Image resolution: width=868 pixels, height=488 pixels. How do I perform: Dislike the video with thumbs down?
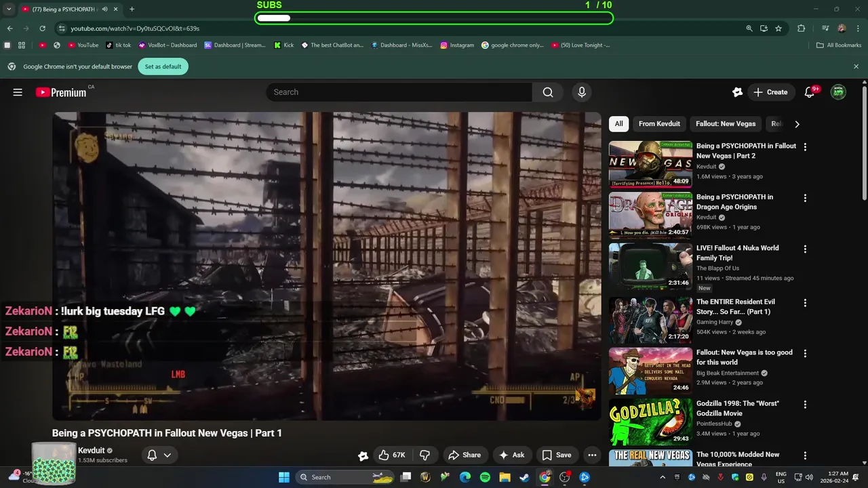click(425, 455)
